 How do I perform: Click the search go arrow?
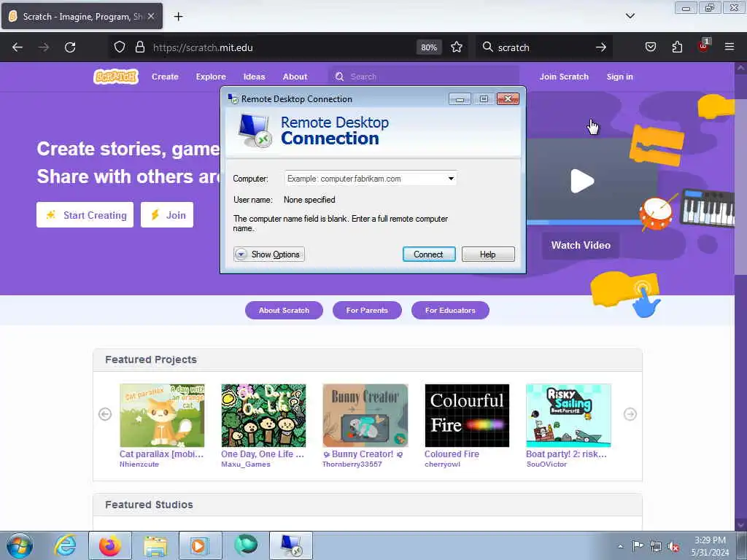[x=601, y=47]
